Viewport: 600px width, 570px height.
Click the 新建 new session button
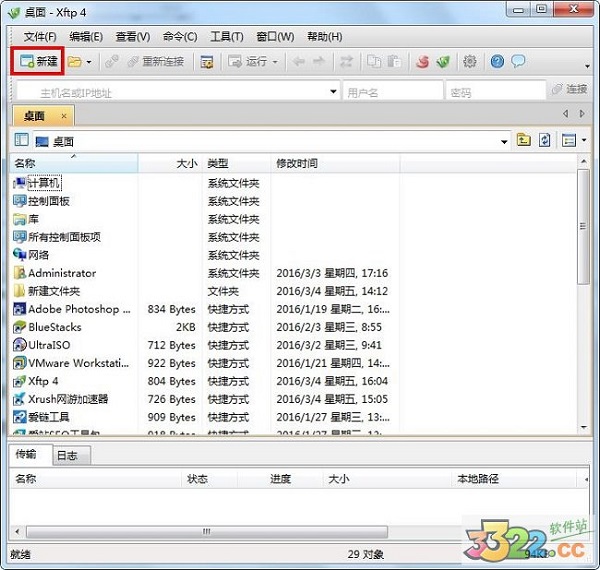(38, 61)
